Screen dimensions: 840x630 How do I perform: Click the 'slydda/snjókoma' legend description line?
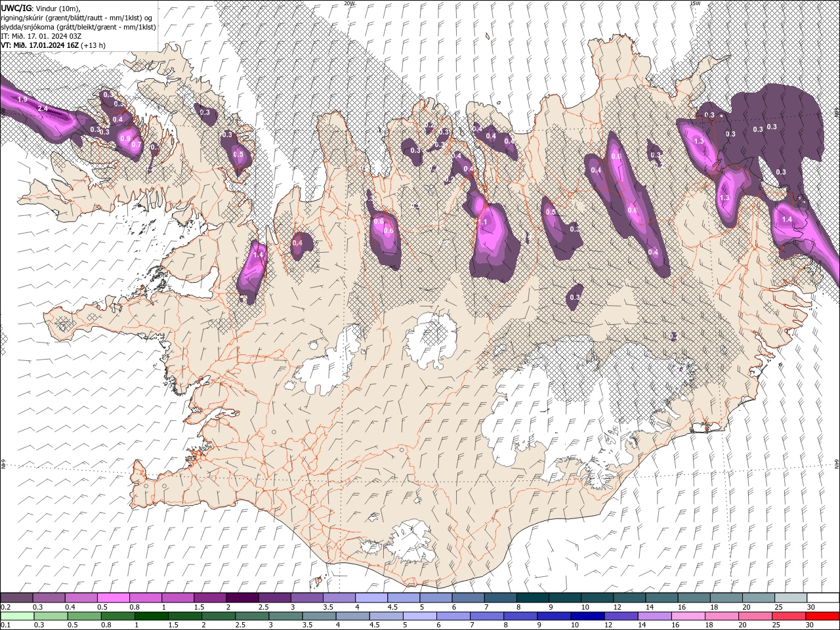coord(78,27)
